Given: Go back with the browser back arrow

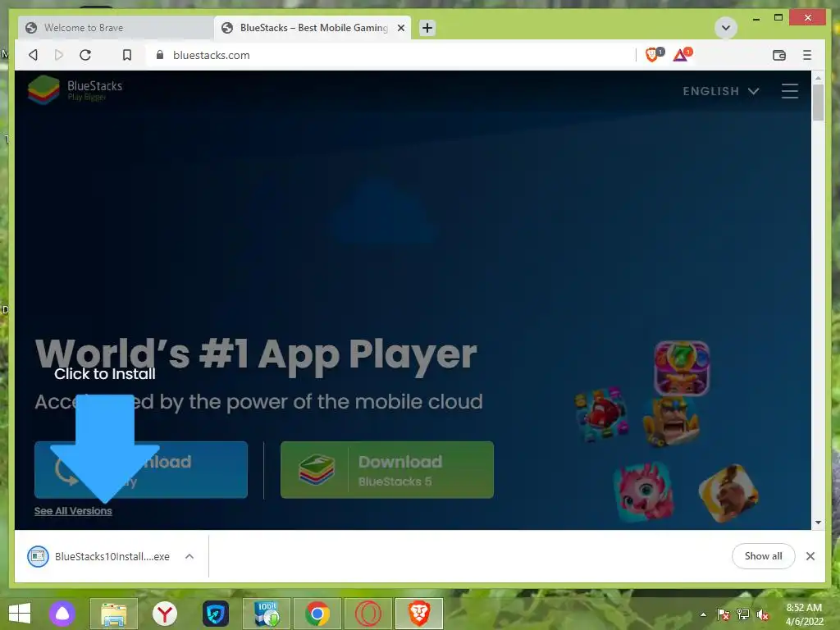Looking at the screenshot, I should pos(33,55).
